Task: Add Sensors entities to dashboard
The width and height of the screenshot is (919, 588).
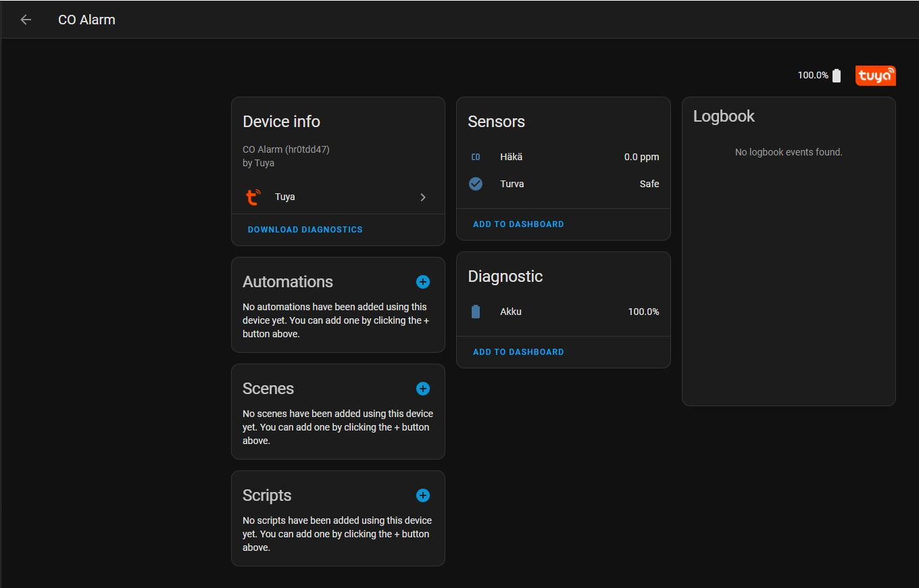Action: (x=518, y=224)
